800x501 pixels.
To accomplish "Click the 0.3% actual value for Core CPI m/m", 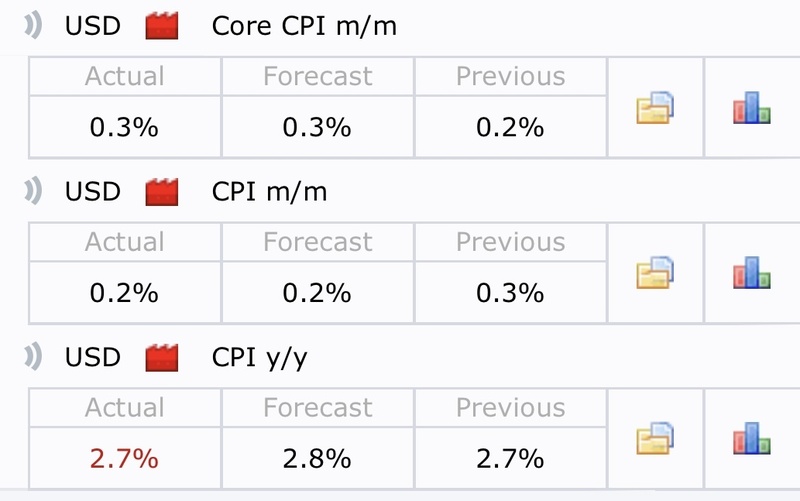I will [124, 127].
